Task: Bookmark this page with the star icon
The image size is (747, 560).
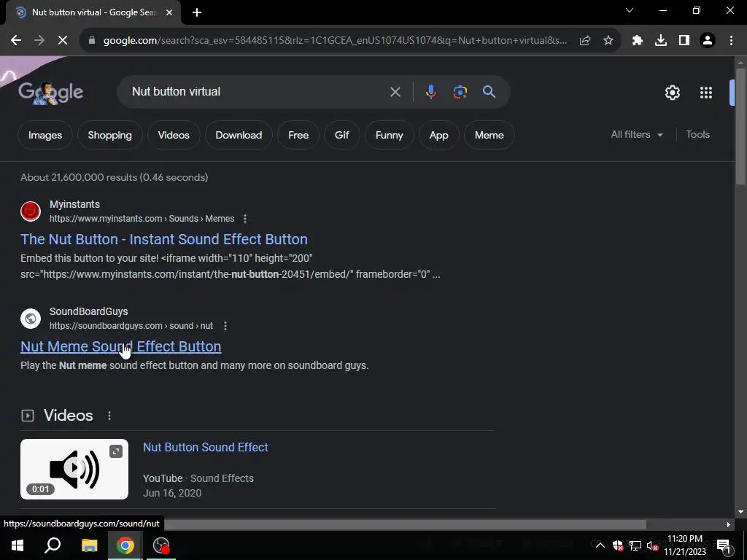Action: (608, 41)
